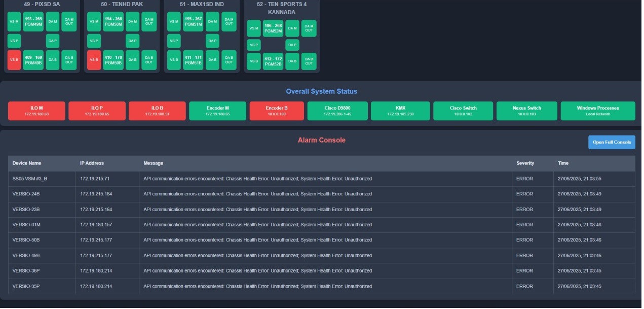
Task: Select PGM49B tile labeled 409 - 169
Action: pyautogui.click(x=33, y=60)
